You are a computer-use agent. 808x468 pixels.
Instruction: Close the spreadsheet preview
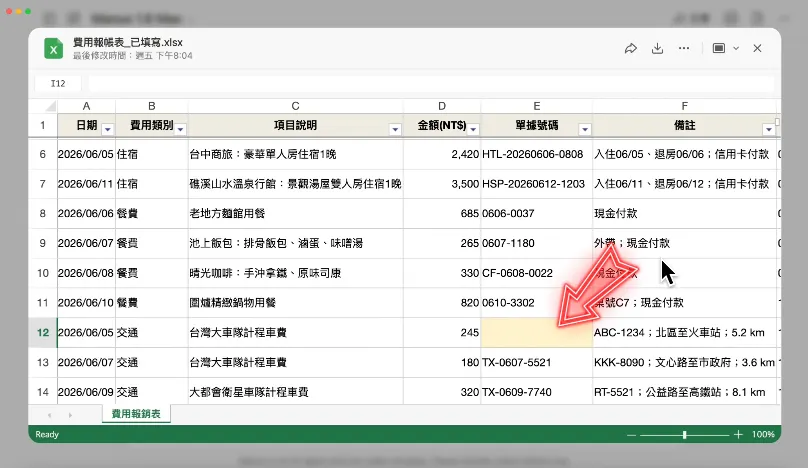(757, 48)
